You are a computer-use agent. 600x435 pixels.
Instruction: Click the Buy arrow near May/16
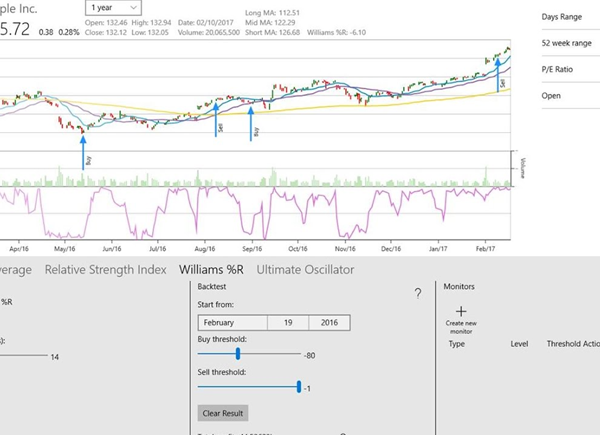tap(83, 150)
